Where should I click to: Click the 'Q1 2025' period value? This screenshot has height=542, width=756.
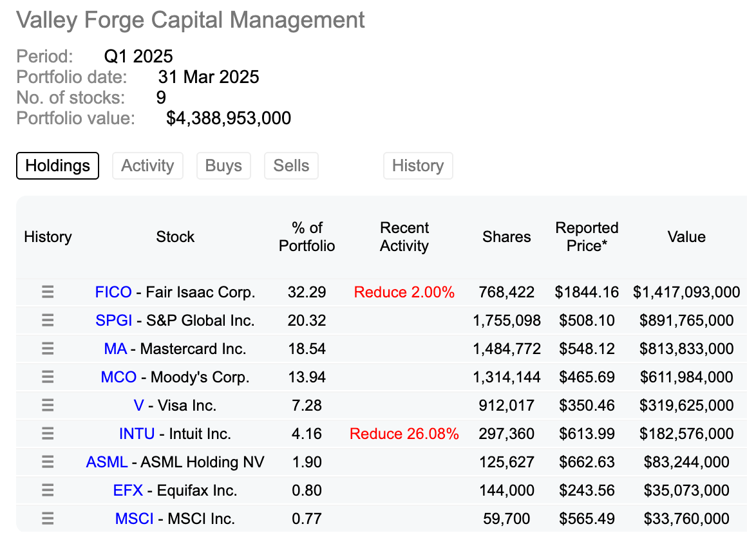coord(138,57)
